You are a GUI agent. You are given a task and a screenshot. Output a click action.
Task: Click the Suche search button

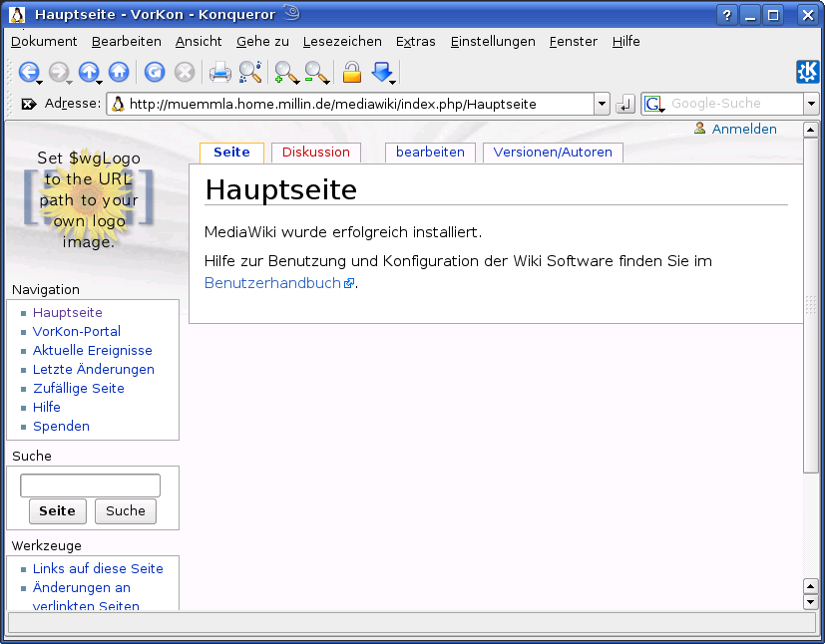coord(126,511)
